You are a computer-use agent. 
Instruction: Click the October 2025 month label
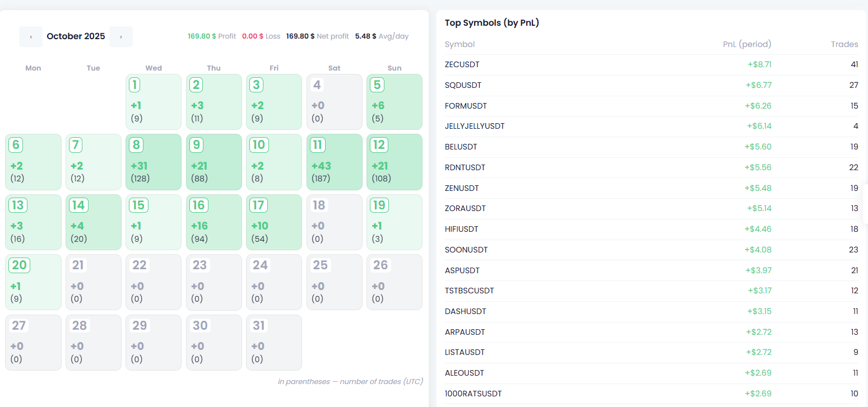point(76,36)
